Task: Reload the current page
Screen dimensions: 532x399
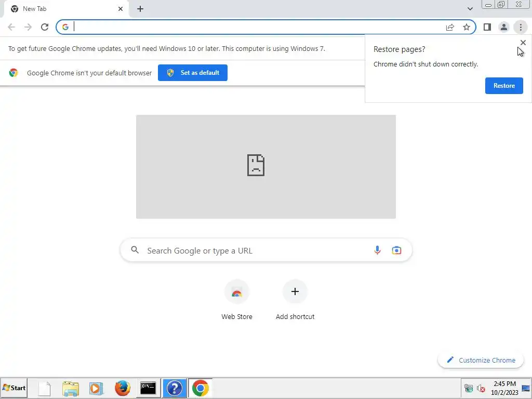Action: point(45,27)
